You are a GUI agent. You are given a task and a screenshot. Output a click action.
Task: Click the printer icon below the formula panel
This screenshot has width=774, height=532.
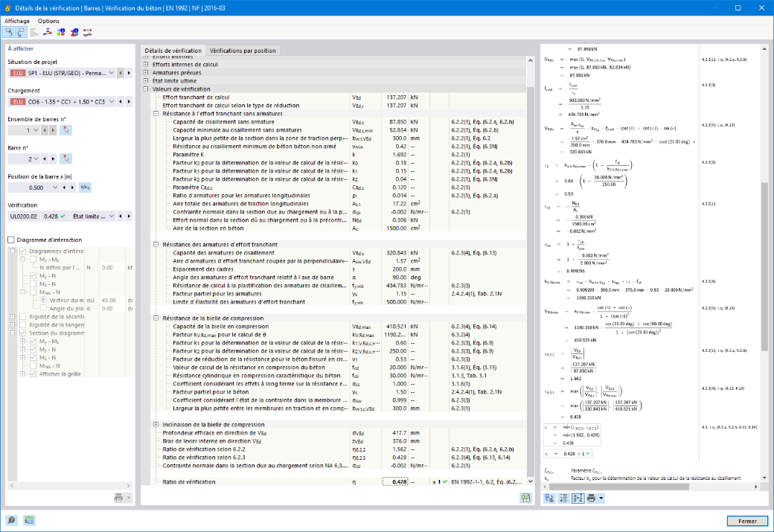592,499
